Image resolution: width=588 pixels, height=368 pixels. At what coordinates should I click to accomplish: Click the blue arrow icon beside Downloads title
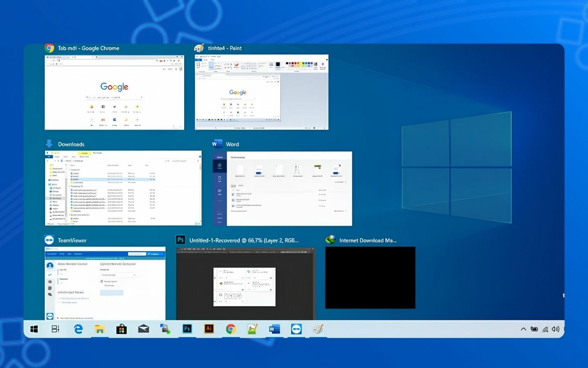click(49, 144)
